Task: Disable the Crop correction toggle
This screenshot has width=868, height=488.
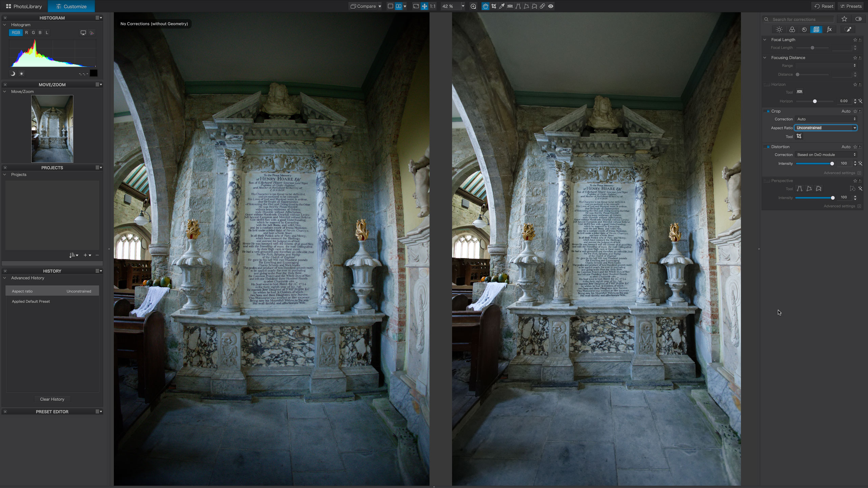Action: (768, 111)
